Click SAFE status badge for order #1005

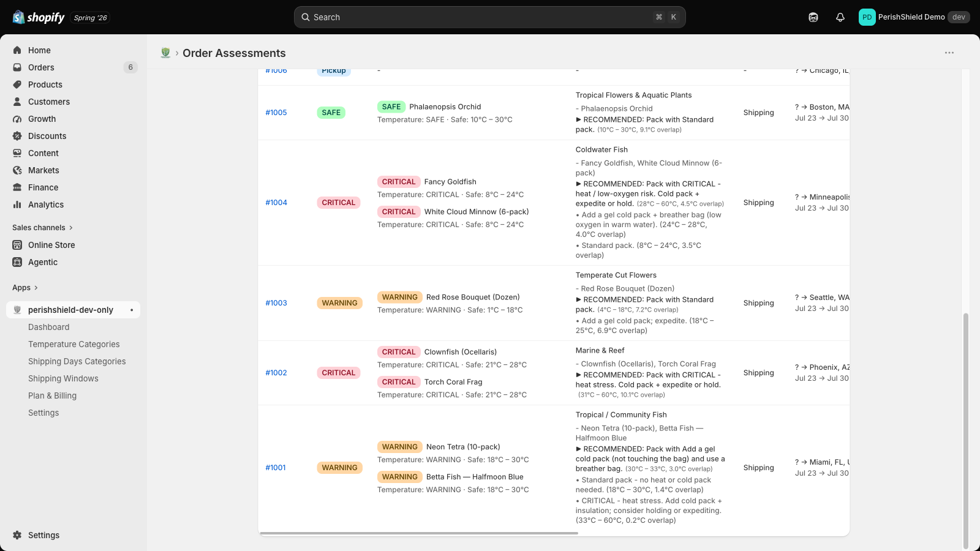[x=331, y=113]
